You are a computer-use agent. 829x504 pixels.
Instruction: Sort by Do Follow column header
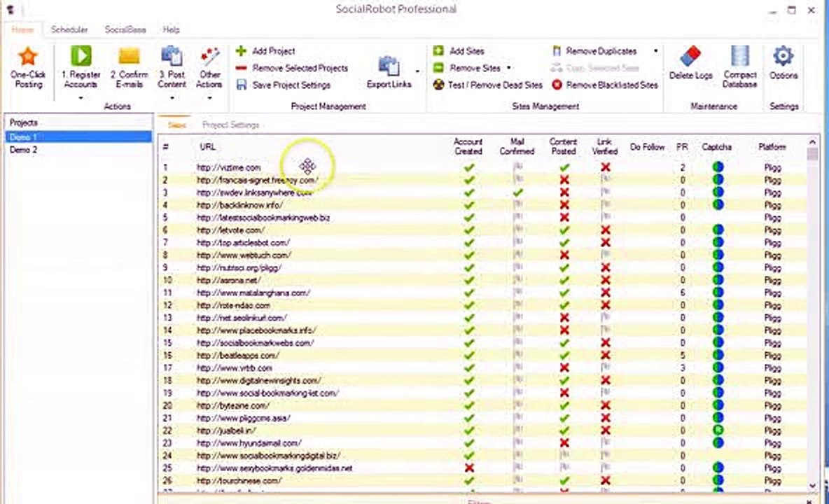pos(647,146)
